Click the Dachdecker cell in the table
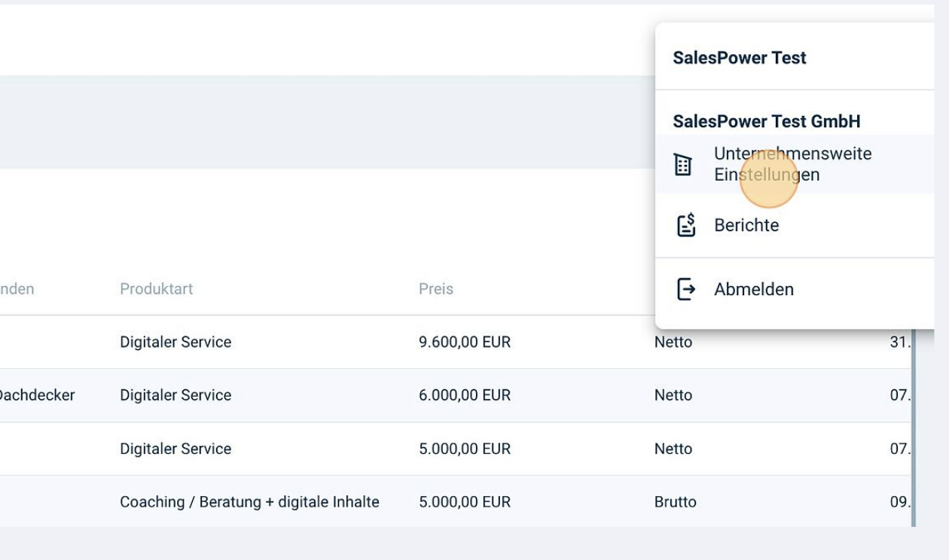Image resolution: width=949 pixels, height=560 pixels. [x=37, y=395]
